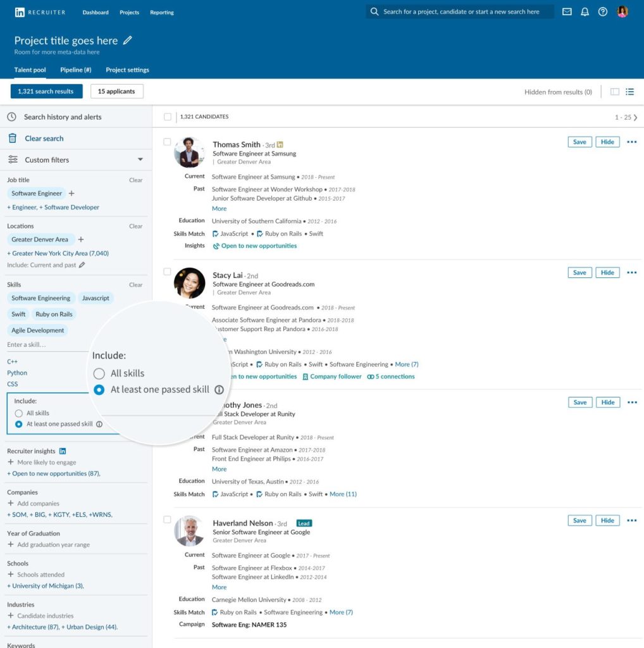
Task: Open the notifications bell
Action: [585, 12]
